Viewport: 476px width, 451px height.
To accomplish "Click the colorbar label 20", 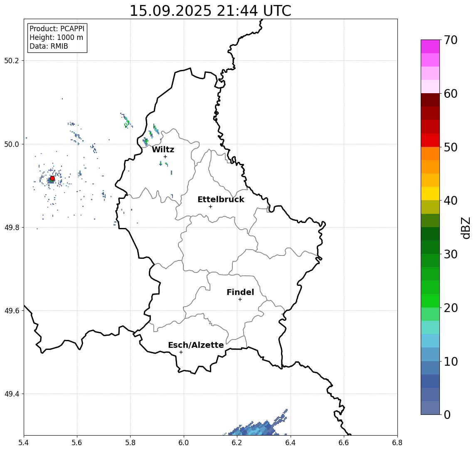I will point(451,307).
